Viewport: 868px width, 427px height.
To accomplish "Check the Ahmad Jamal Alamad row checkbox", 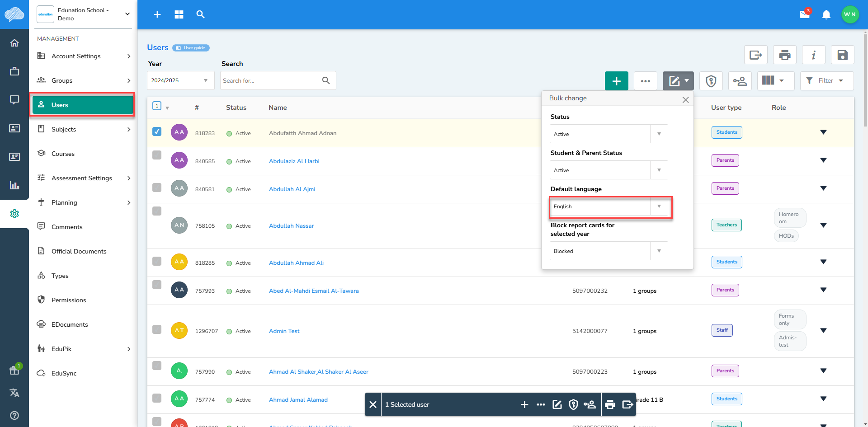I will [157, 398].
